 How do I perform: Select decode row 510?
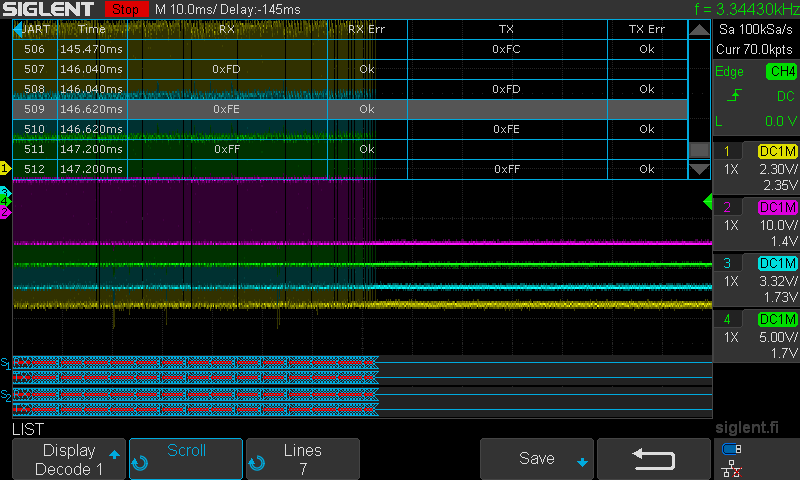[x=350, y=129]
